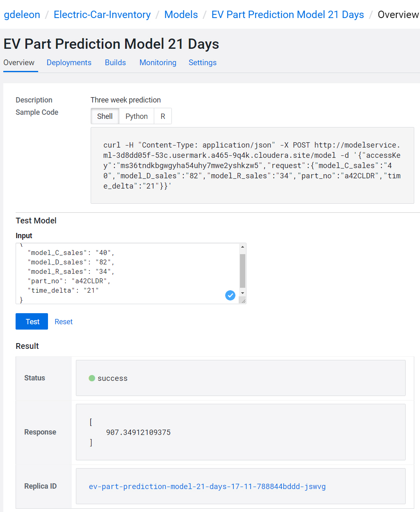
Task: Click the Replica ID row label
Action: coord(40,486)
